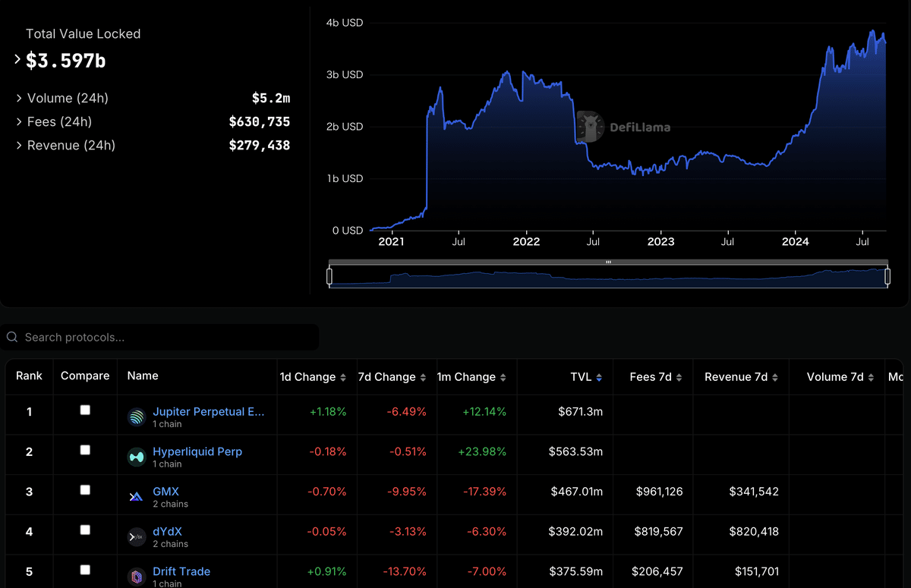The width and height of the screenshot is (911, 588).
Task: Sort by Revenue 7d arrows icon
Action: pos(775,378)
